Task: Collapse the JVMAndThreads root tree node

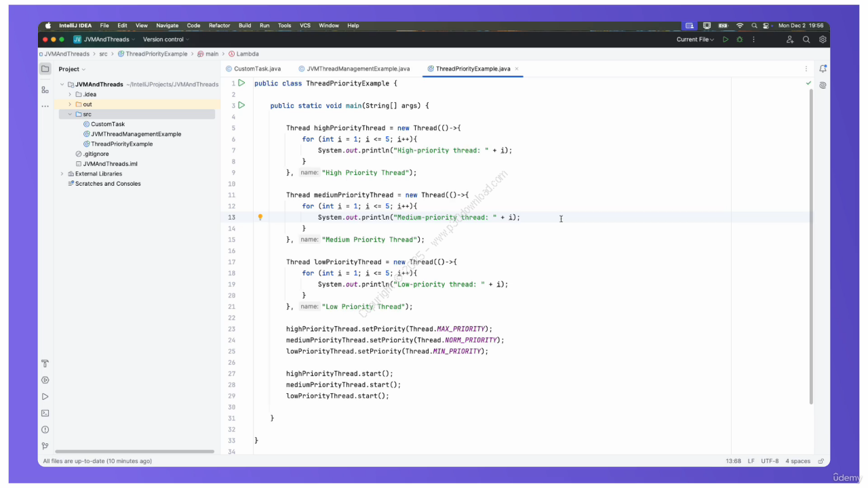Action: 62,85
